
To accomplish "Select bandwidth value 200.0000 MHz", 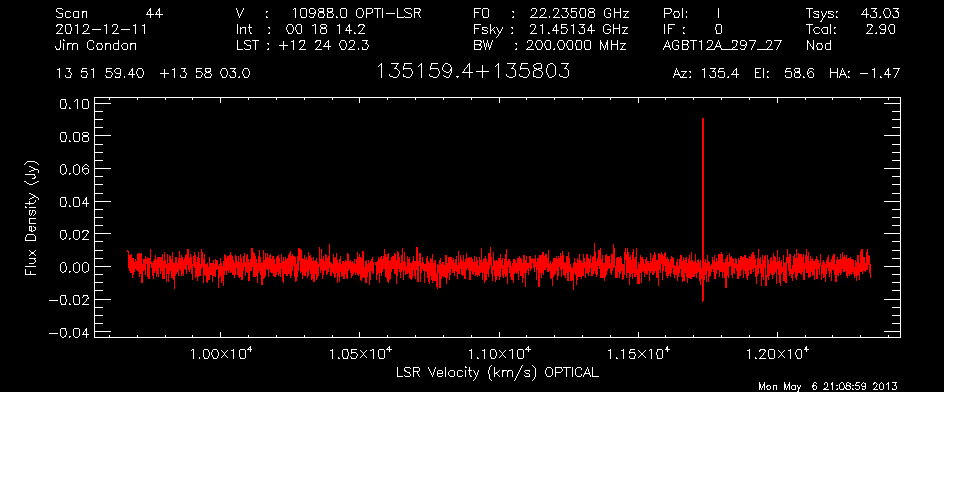I will click(576, 45).
